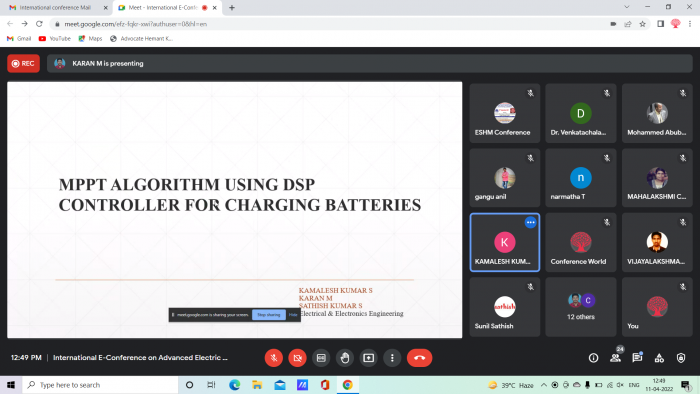Click the Present now screen icon
700x394 pixels.
[x=368, y=358]
